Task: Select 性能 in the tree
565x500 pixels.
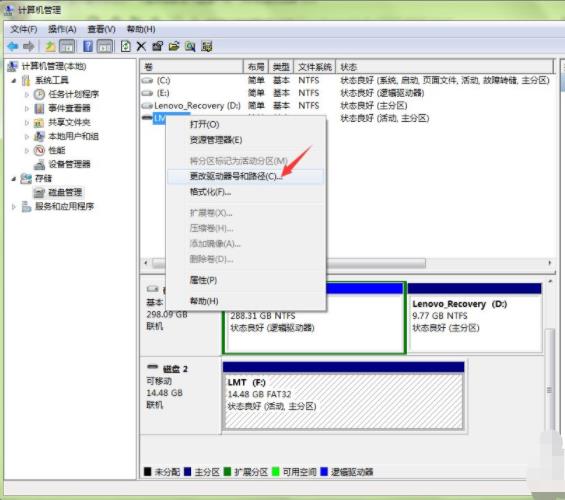Action: pyautogui.click(x=57, y=150)
